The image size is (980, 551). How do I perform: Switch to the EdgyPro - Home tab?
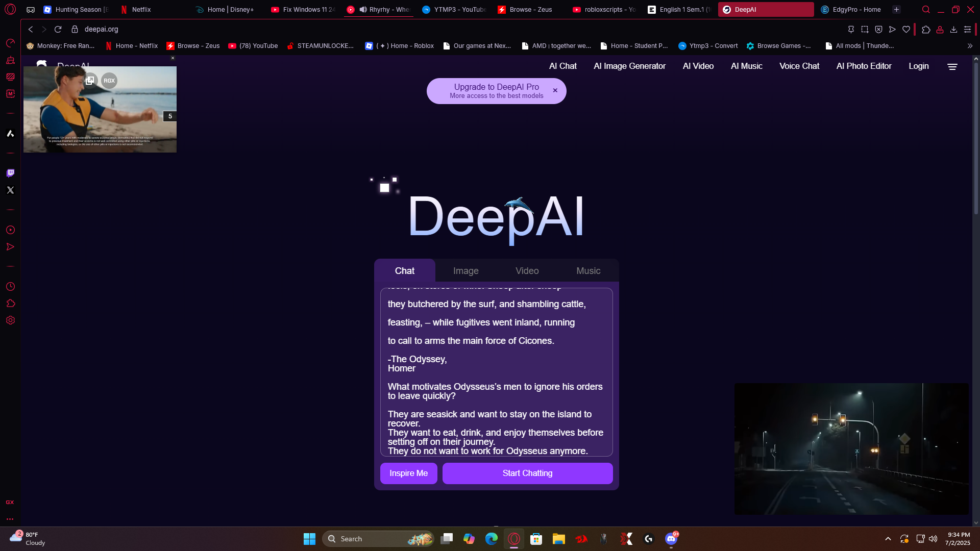pos(852,9)
